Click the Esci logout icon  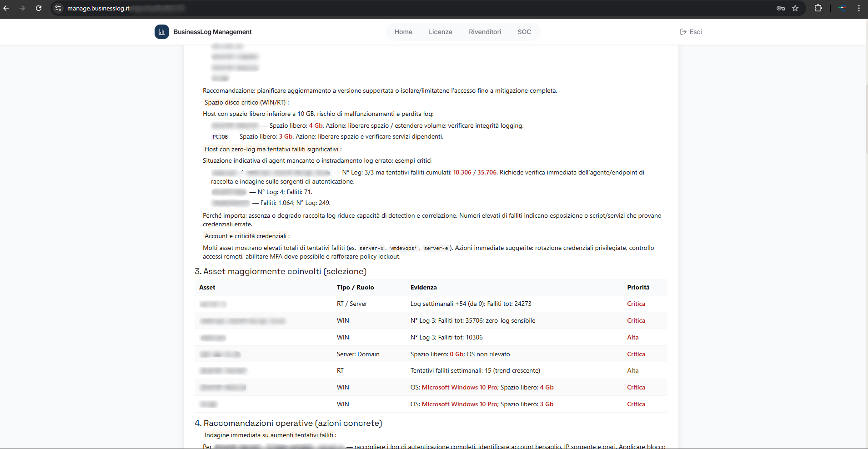point(683,32)
